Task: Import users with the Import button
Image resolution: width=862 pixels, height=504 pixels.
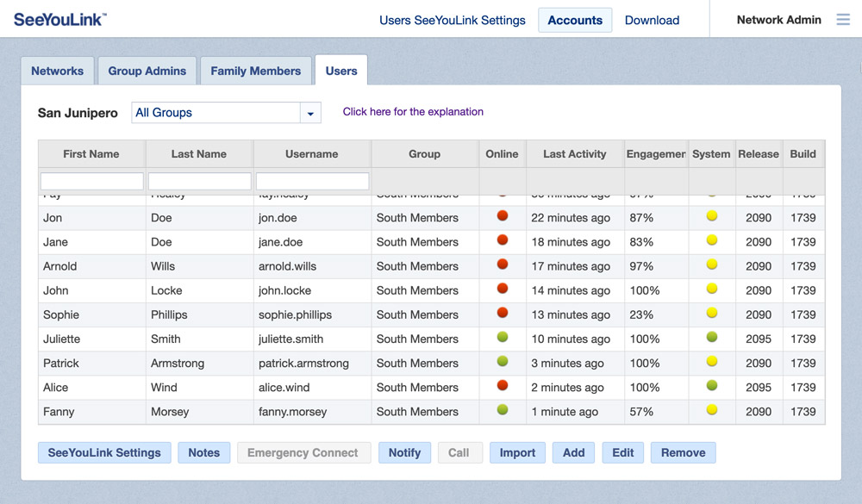Action: click(x=517, y=453)
